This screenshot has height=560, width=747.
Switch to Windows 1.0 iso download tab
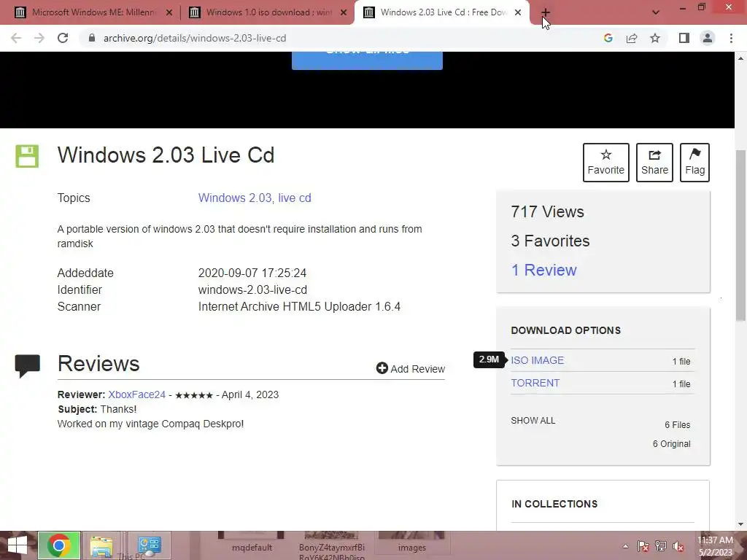tap(268, 12)
